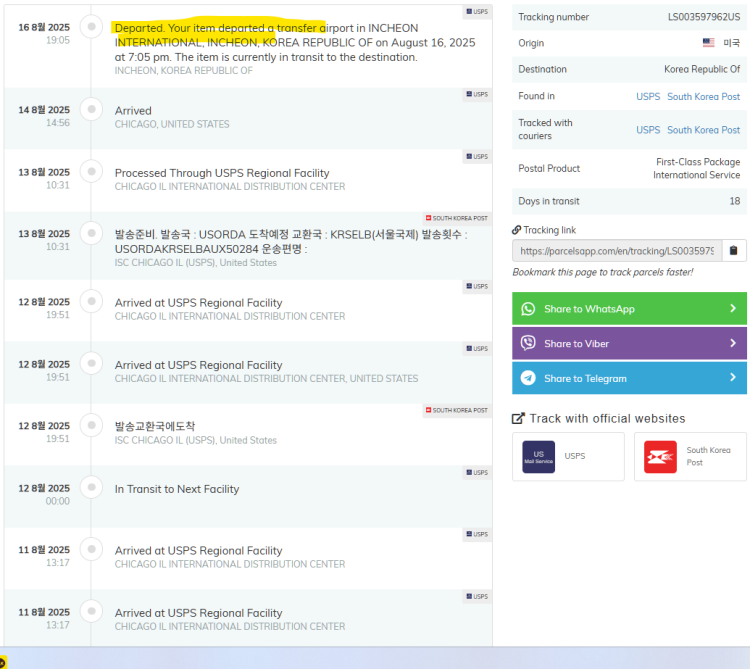The image size is (750, 669).
Task: Click Origin country label 미국
Action: click(731, 43)
